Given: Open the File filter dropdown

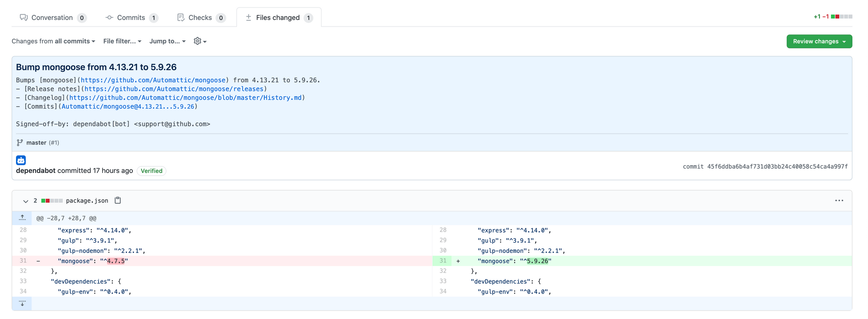Looking at the screenshot, I should [x=122, y=41].
